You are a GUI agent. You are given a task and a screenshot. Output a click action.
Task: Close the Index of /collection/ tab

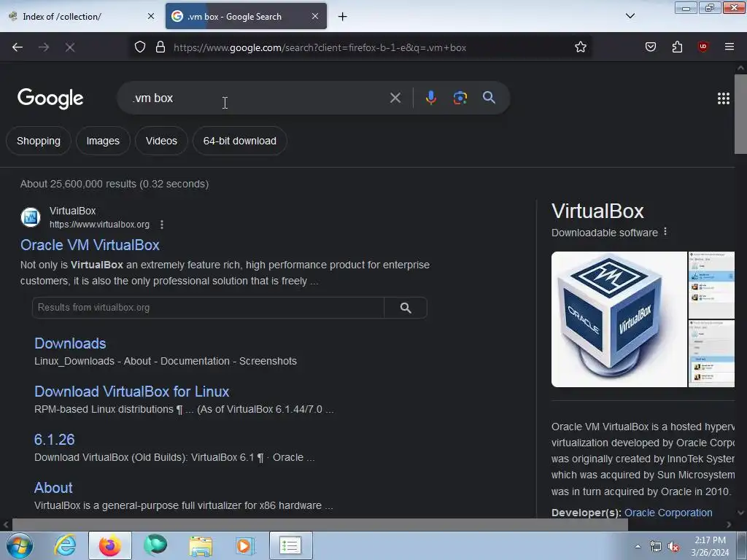pos(150,16)
